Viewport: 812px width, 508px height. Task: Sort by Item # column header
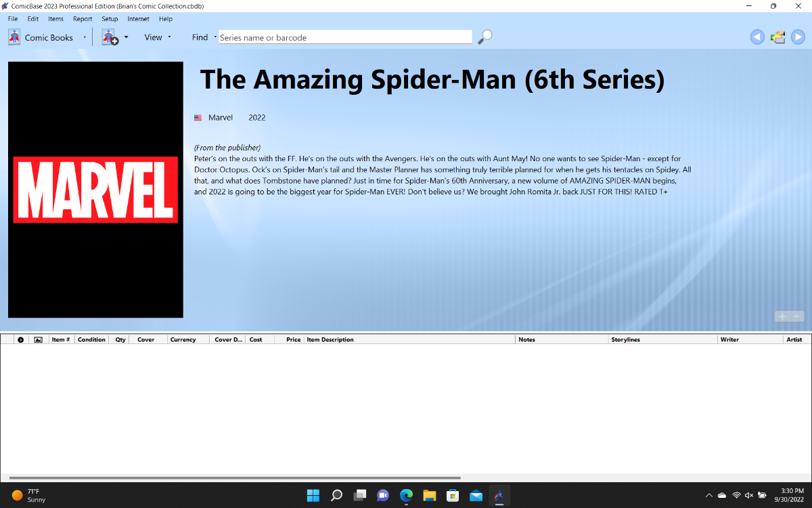[61, 339]
